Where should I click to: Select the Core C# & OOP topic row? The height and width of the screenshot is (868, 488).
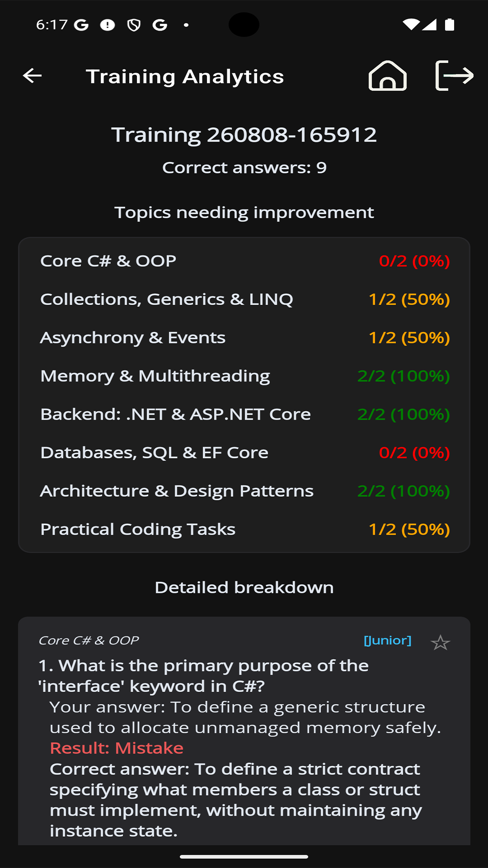tap(244, 261)
